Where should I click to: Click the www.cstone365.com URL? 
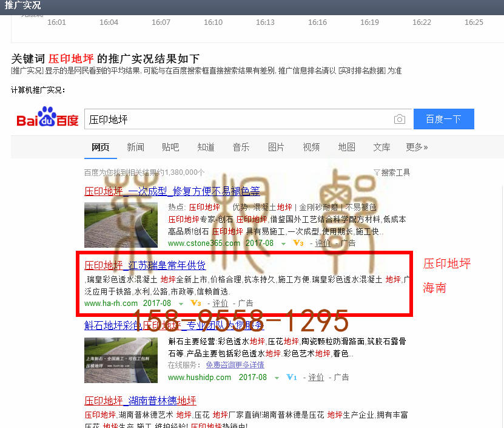pyautogui.click(x=204, y=243)
